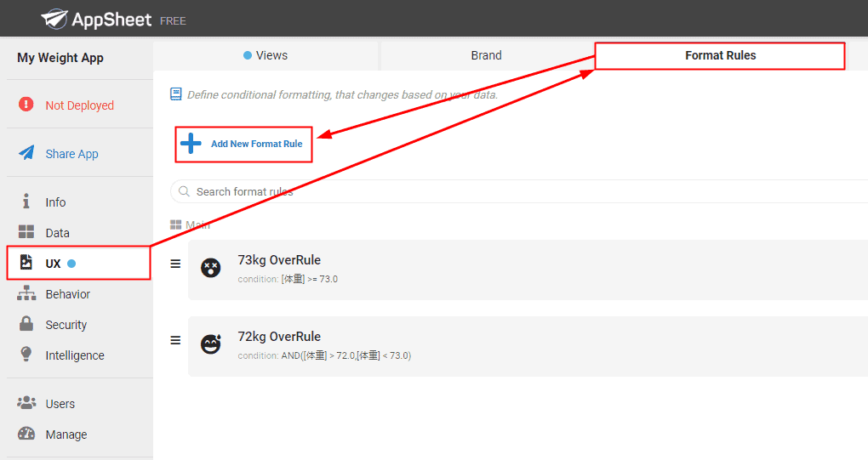Image resolution: width=868 pixels, height=460 pixels.
Task: Open the Intelligence section
Action: pos(75,355)
